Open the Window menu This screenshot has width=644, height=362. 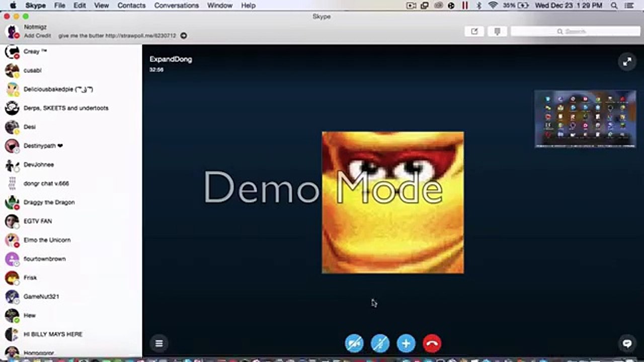pos(220,6)
